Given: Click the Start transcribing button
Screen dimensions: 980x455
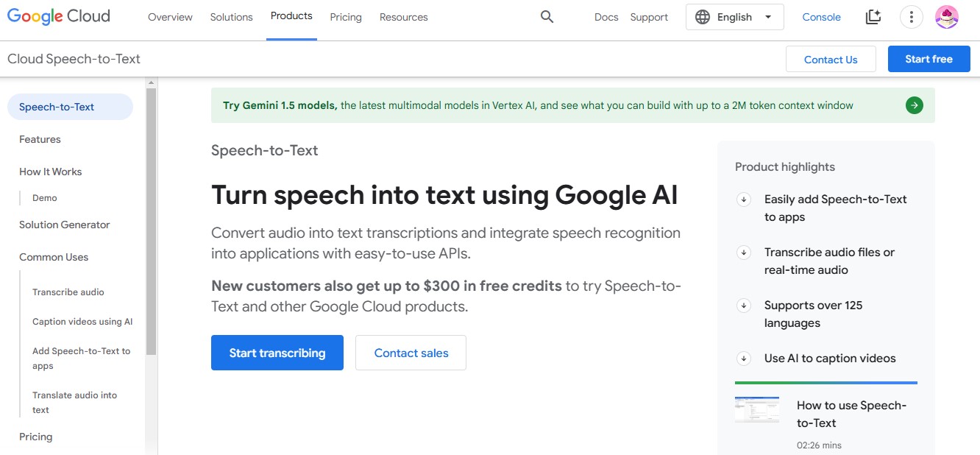Looking at the screenshot, I should (277, 353).
